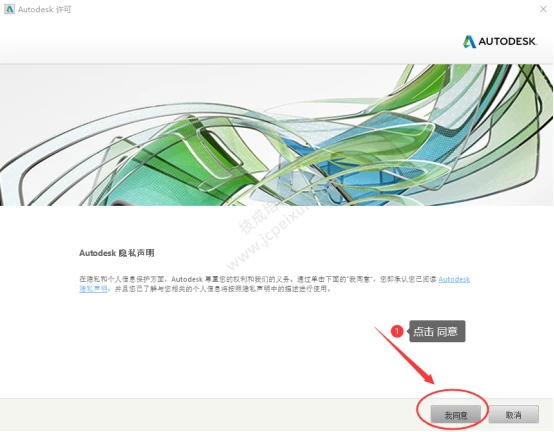
Task: Click the Autodesk app icon in title bar
Action: tap(10, 9)
